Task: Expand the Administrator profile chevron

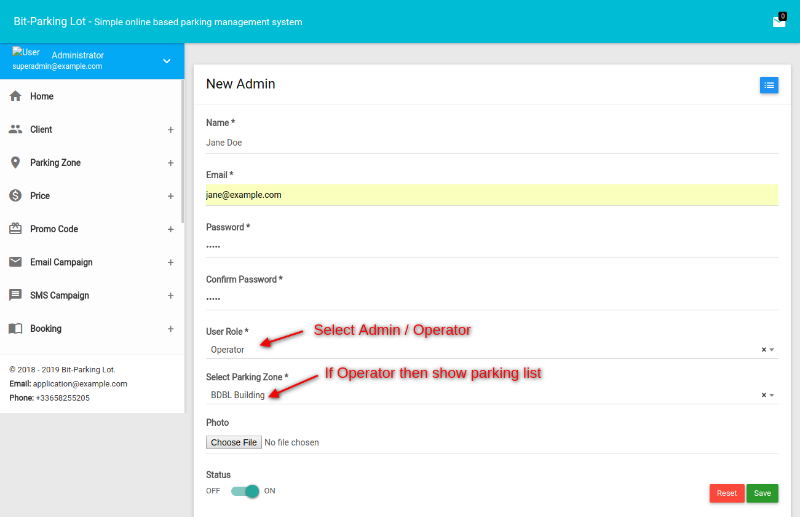Action: pyautogui.click(x=167, y=61)
